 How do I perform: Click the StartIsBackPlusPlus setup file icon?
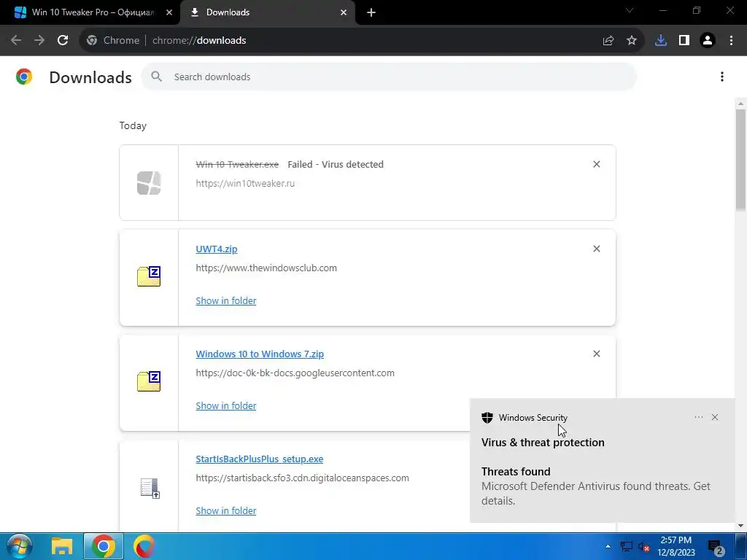[x=150, y=488]
